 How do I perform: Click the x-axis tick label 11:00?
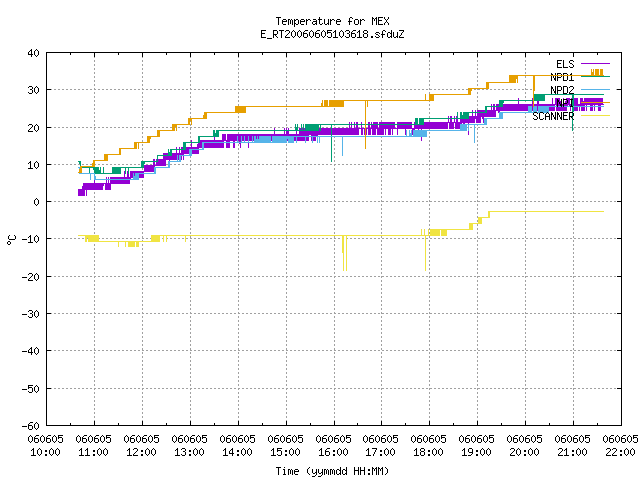pos(94,452)
